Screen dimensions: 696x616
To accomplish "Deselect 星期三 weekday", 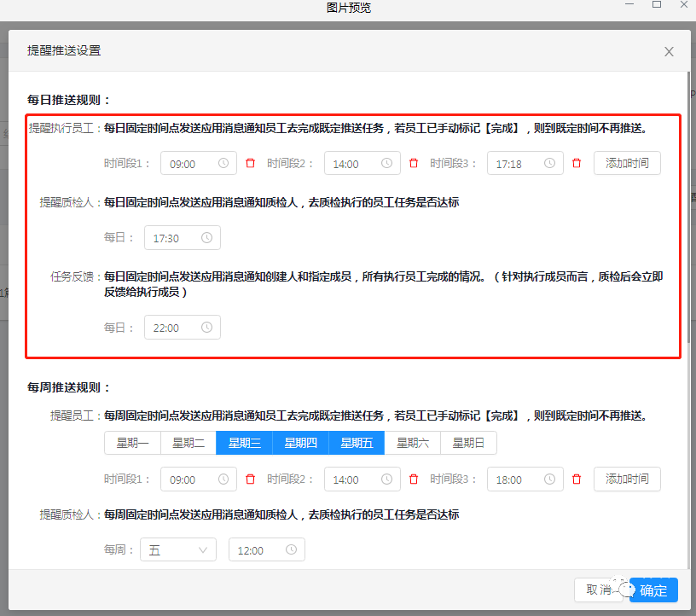I will 244,443.
